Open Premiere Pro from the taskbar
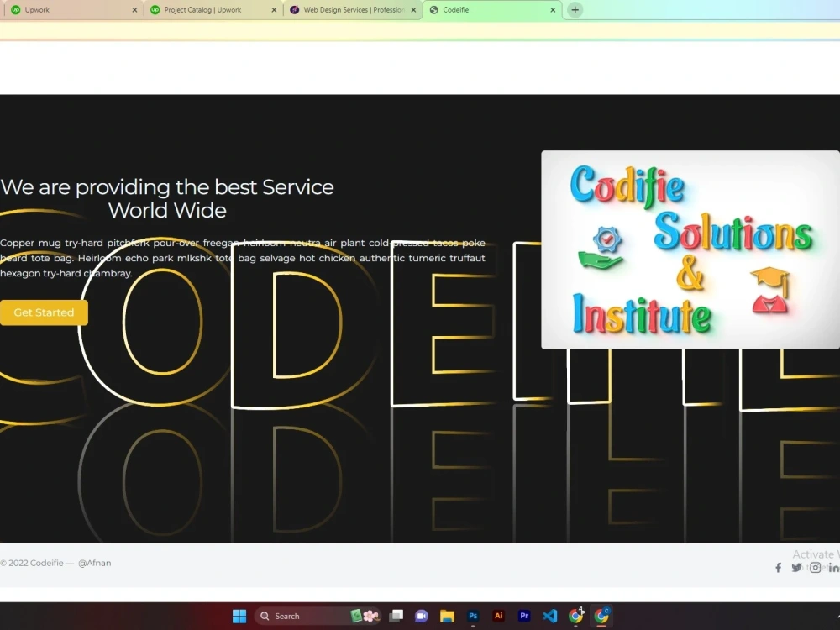840x630 pixels. pyautogui.click(x=524, y=616)
